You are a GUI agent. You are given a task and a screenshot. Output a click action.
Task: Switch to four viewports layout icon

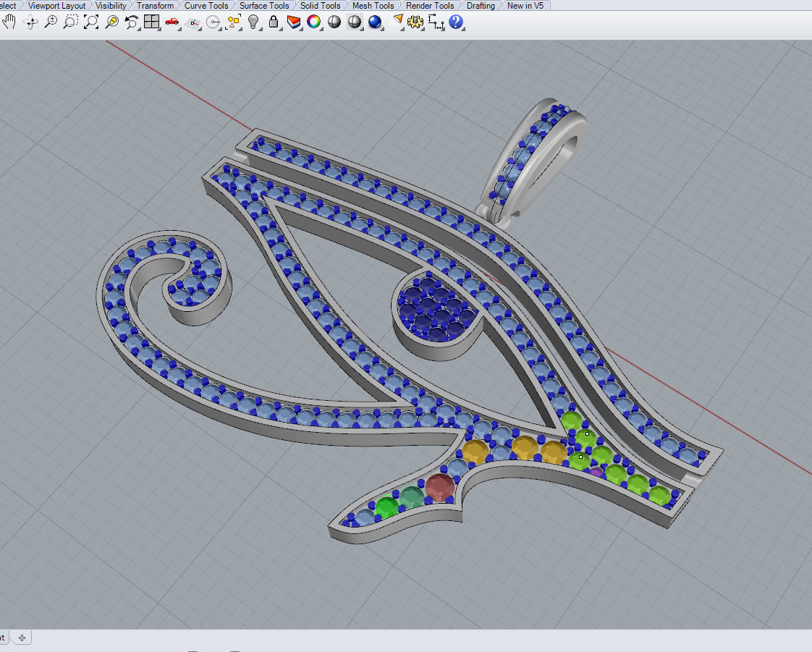[x=152, y=22]
